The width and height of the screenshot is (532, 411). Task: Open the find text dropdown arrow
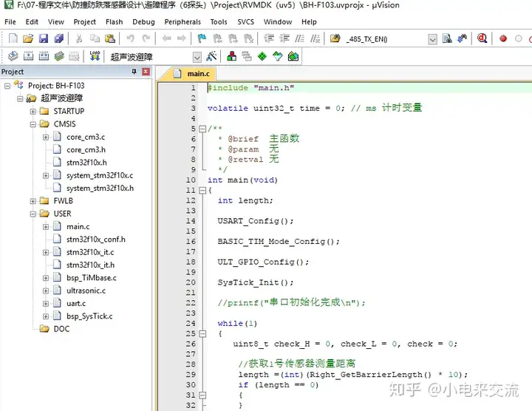[x=432, y=39]
